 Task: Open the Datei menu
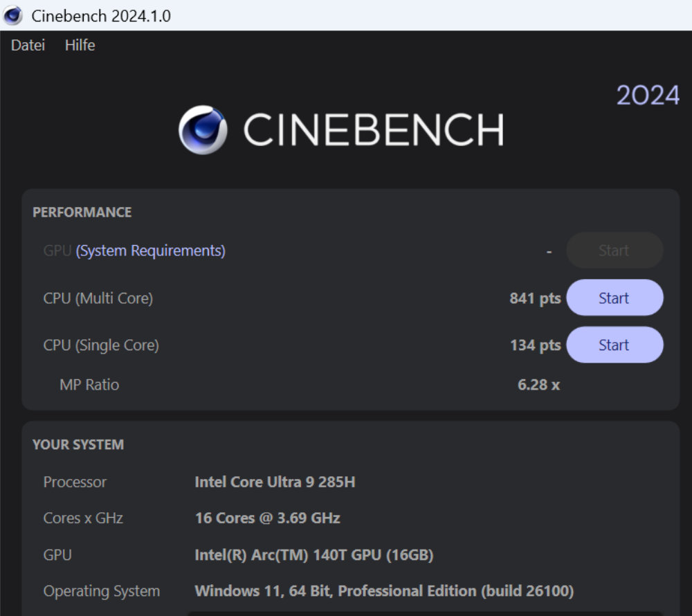coord(28,46)
